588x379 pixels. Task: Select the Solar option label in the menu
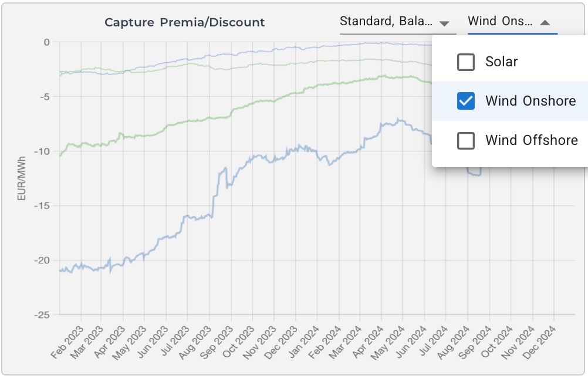pyautogui.click(x=501, y=62)
